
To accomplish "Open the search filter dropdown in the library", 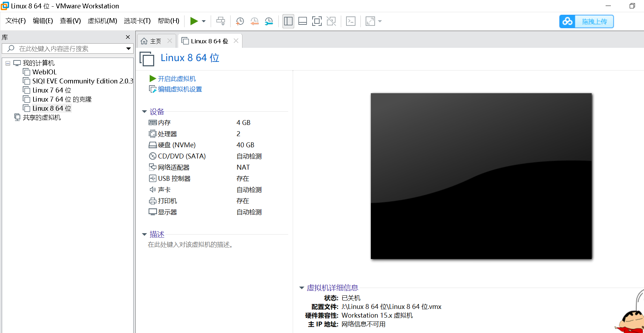I will [128, 49].
